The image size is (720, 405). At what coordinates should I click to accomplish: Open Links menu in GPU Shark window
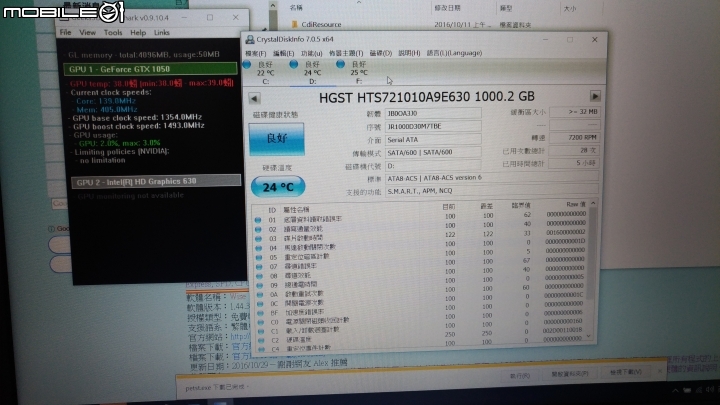coord(162,33)
